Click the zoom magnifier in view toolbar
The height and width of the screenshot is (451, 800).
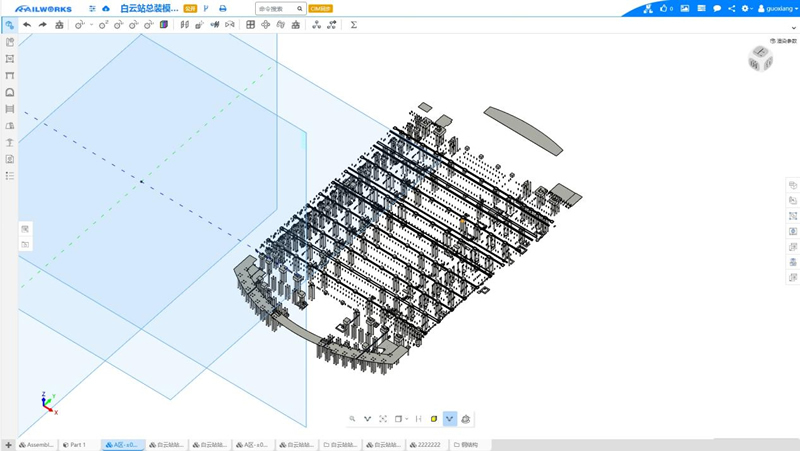point(352,419)
